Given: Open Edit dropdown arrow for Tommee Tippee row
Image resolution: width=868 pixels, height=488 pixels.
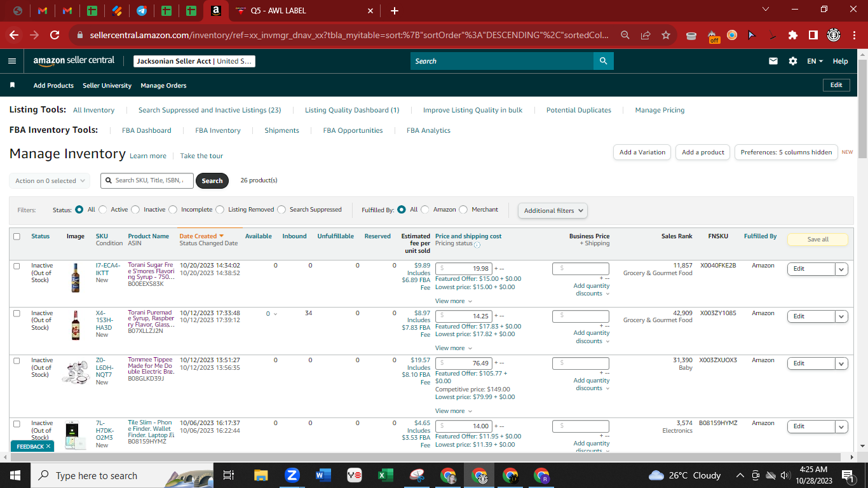Looking at the screenshot, I should (841, 363).
